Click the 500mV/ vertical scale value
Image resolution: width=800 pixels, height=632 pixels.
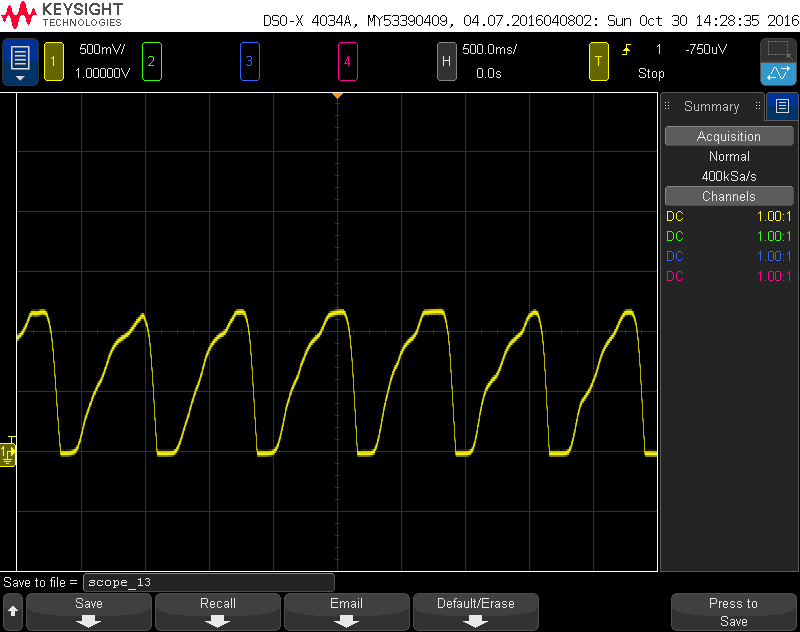coord(102,49)
